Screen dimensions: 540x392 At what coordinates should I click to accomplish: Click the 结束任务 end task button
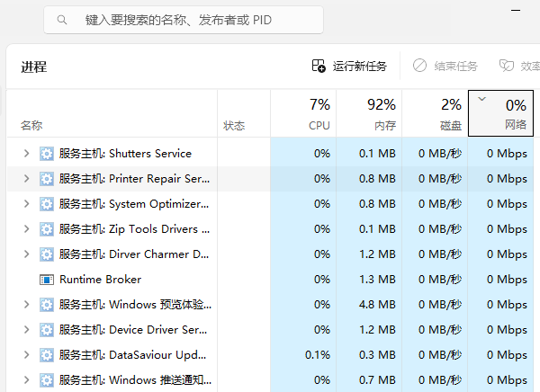tap(445, 66)
